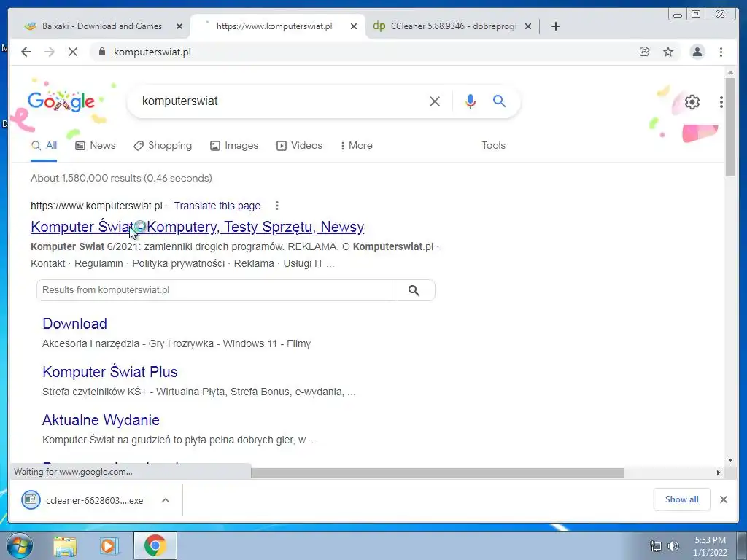Click Results from komputerswiat.pl field
The image size is (747, 560).
(x=214, y=290)
